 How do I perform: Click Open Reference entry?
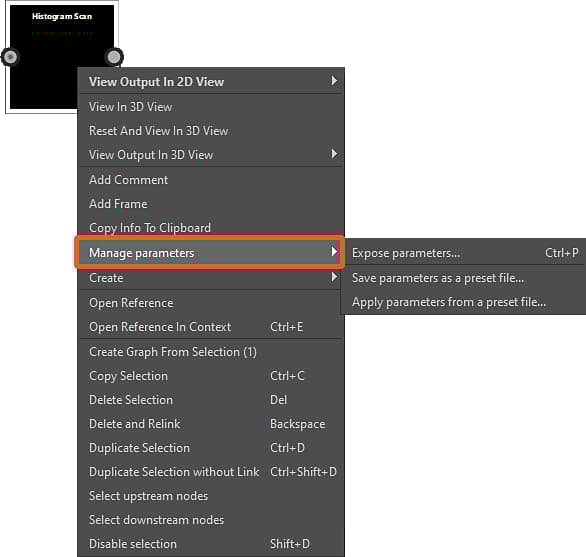[211, 303]
